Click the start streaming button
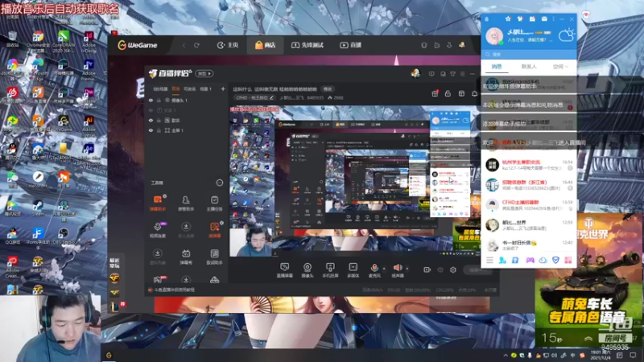The image size is (644, 362). click(477, 269)
